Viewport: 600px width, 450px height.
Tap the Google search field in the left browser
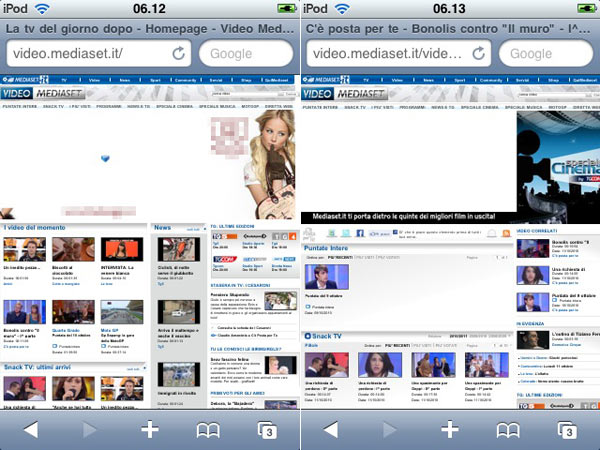tap(246, 53)
